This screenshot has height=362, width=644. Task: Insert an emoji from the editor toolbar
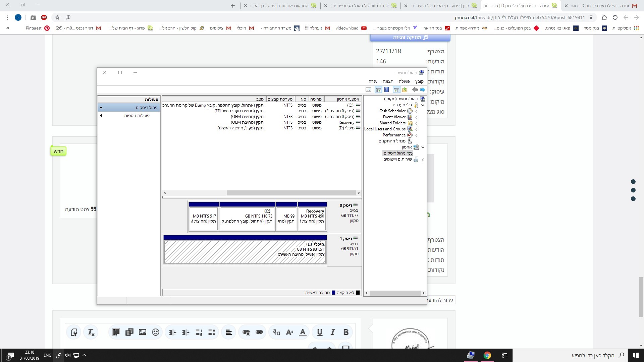point(155,332)
